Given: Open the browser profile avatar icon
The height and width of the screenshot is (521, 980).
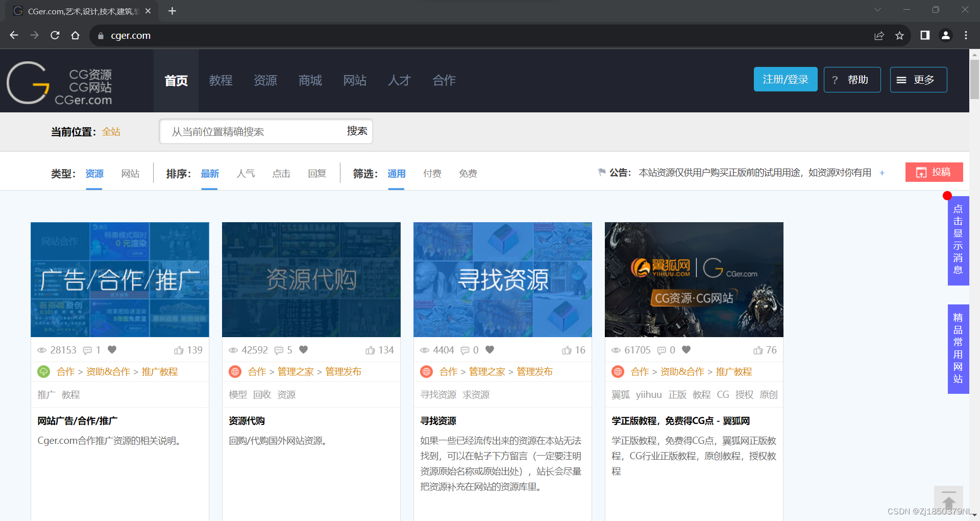Looking at the screenshot, I should pyautogui.click(x=945, y=35).
